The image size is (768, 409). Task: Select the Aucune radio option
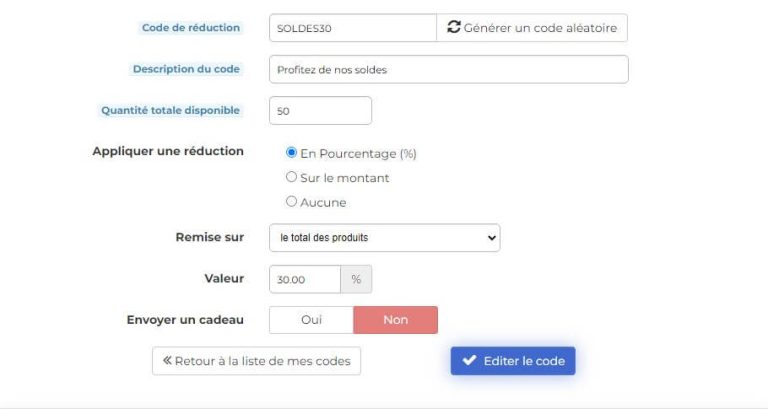pos(292,201)
